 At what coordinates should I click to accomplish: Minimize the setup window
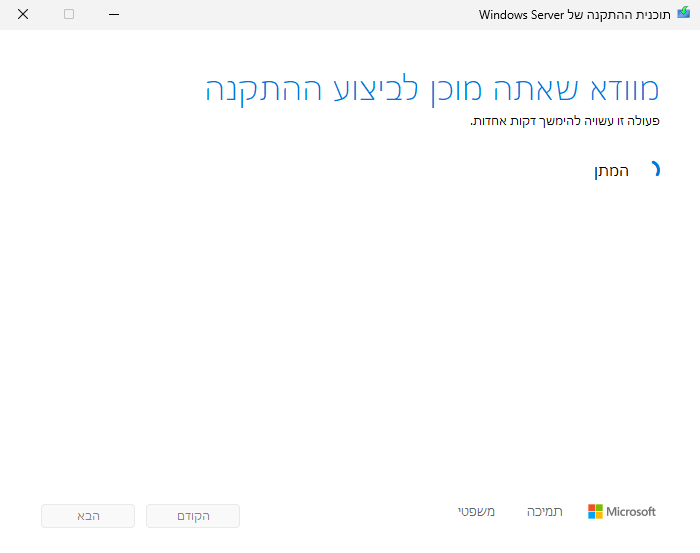click(114, 14)
